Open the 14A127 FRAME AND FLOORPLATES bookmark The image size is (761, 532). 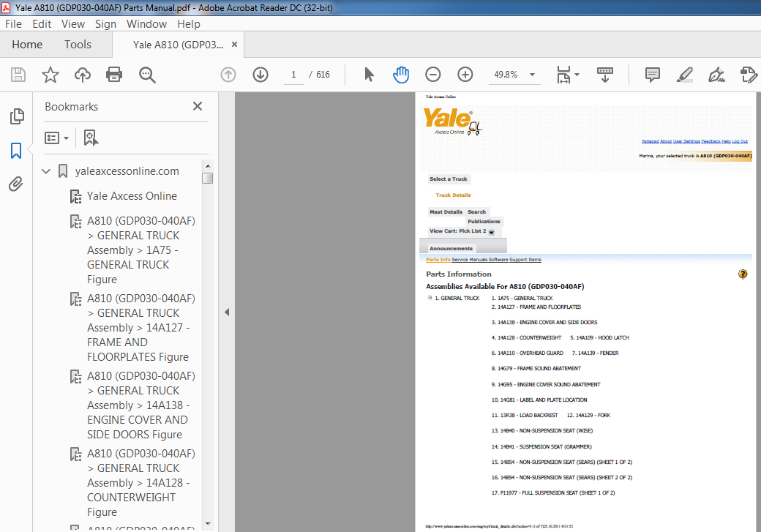pyautogui.click(x=140, y=328)
